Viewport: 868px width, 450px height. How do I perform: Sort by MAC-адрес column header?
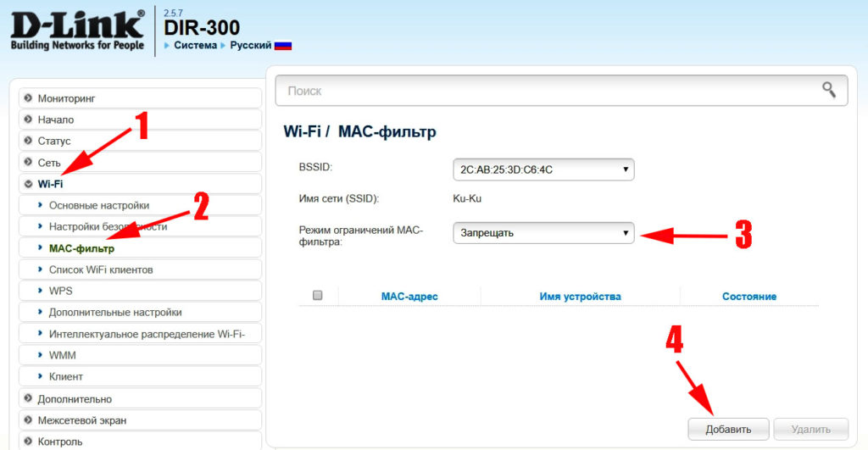point(409,297)
